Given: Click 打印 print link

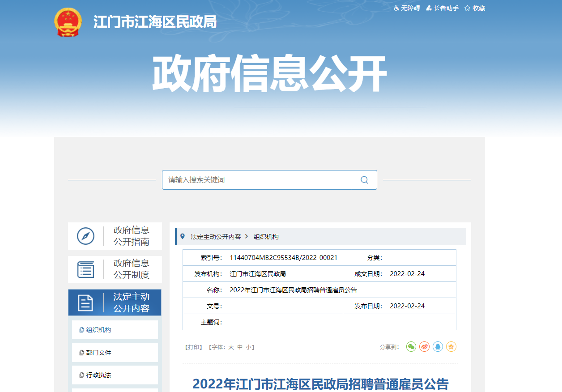Looking at the screenshot, I should click(x=193, y=347).
